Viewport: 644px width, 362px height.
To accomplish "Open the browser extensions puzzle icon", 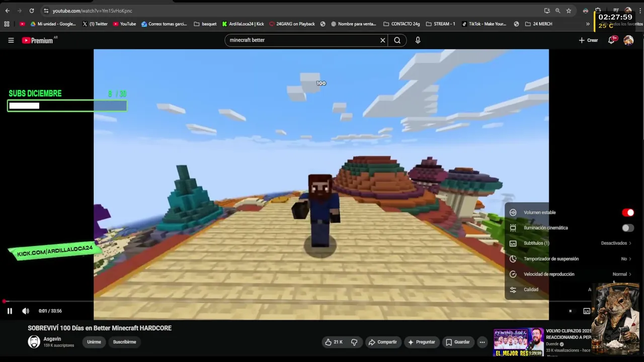I will click(x=598, y=11).
